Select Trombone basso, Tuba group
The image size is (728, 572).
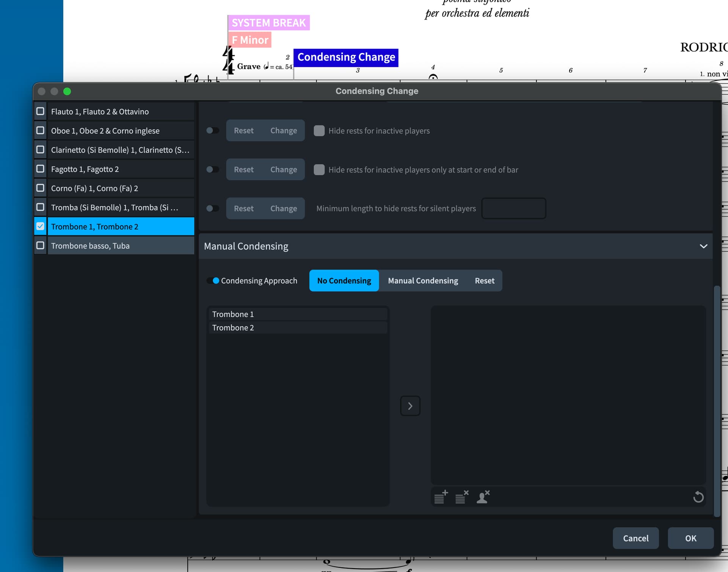[x=121, y=246]
